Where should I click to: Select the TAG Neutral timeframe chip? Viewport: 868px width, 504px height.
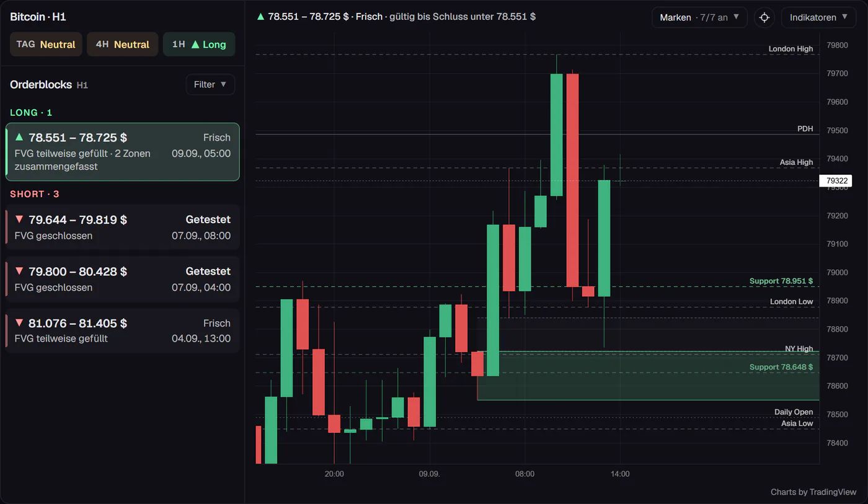[46, 45]
